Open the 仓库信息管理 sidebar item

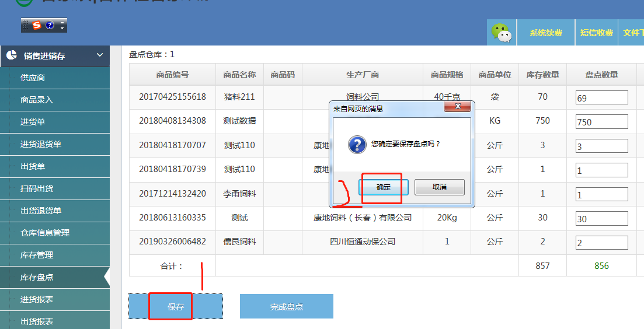click(55, 233)
